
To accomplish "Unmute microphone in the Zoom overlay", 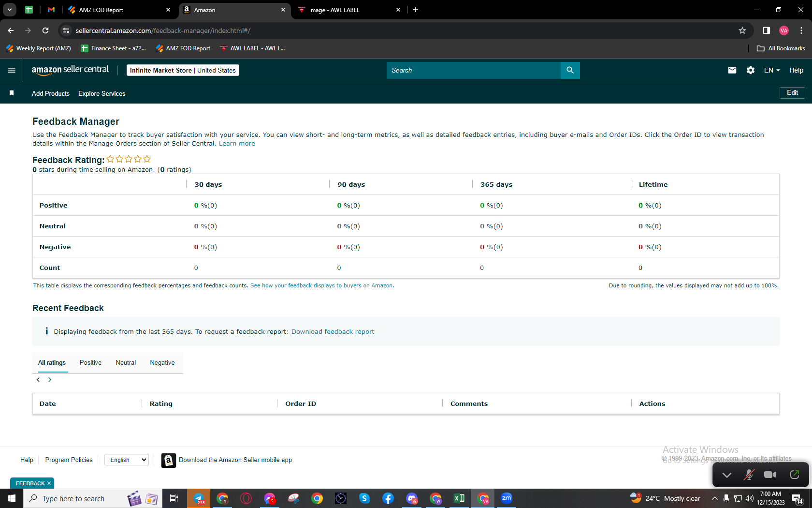I will 749,475.
